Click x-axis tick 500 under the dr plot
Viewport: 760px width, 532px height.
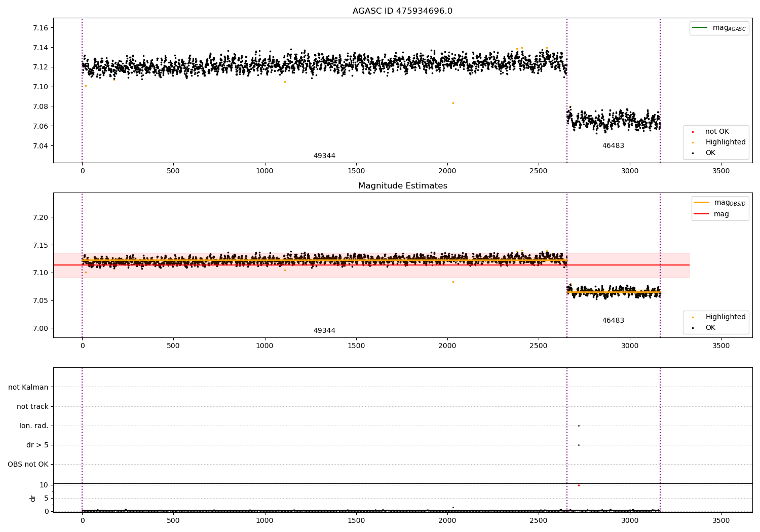click(x=173, y=521)
